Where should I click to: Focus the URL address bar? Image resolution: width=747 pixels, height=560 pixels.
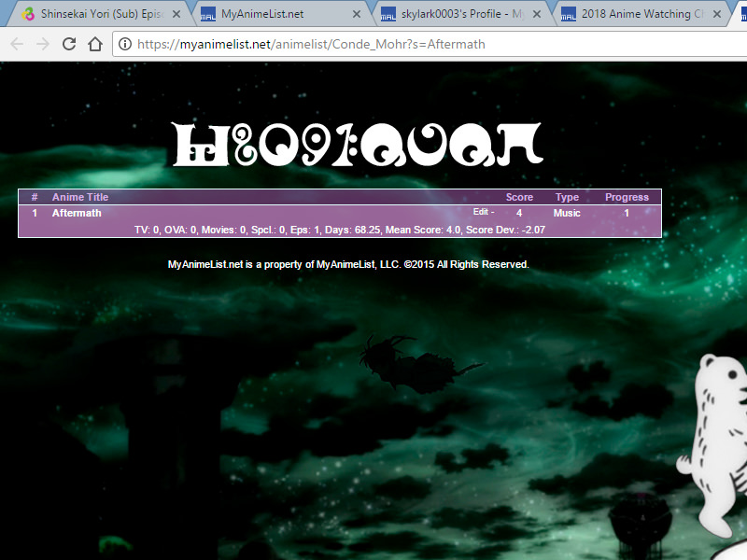(420, 44)
